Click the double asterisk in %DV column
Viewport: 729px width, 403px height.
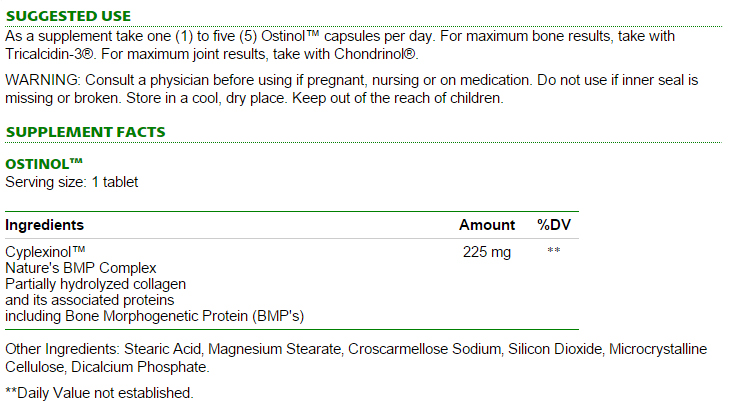[x=554, y=250]
